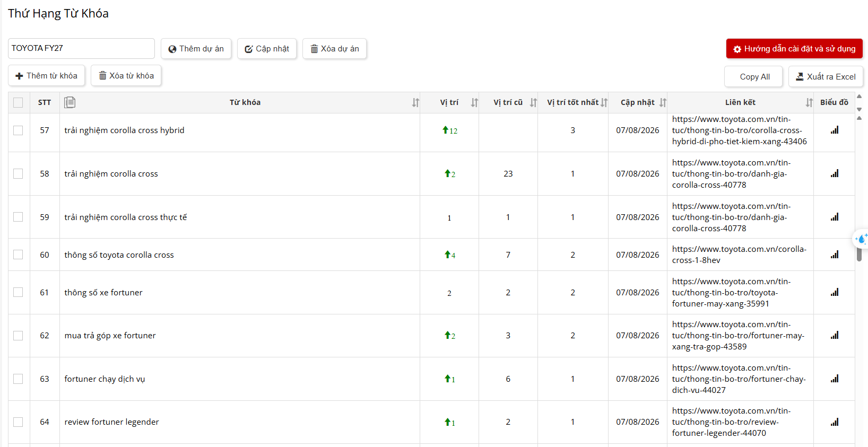The width and height of the screenshot is (868, 447).
Task: Open the review-fortuner-legender-44070 link
Action: pyautogui.click(x=731, y=422)
